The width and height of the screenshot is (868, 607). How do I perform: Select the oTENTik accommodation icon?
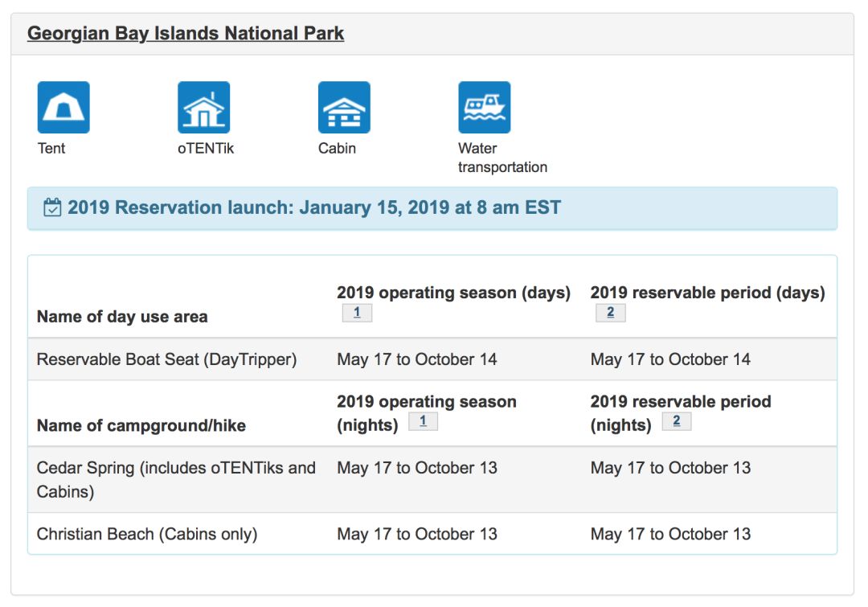coord(203,108)
